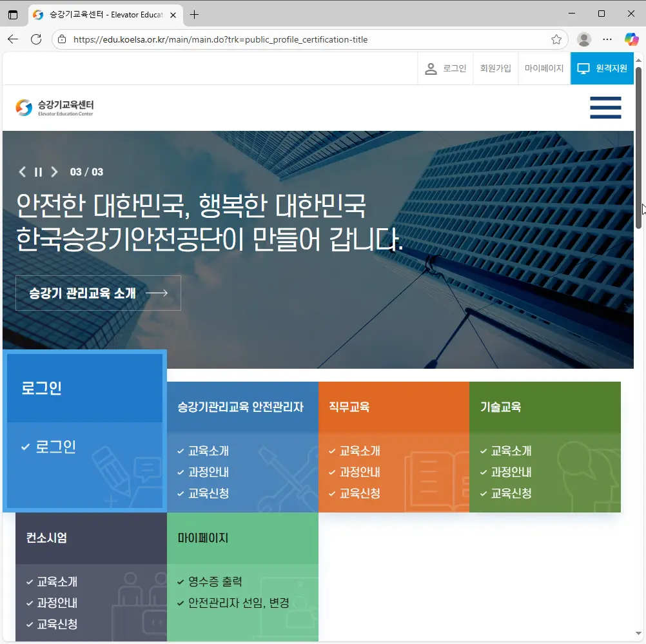The width and height of the screenshot is (646, 644).
Task: Pause the banner slideshow
Action: click(x=38, y=171)
